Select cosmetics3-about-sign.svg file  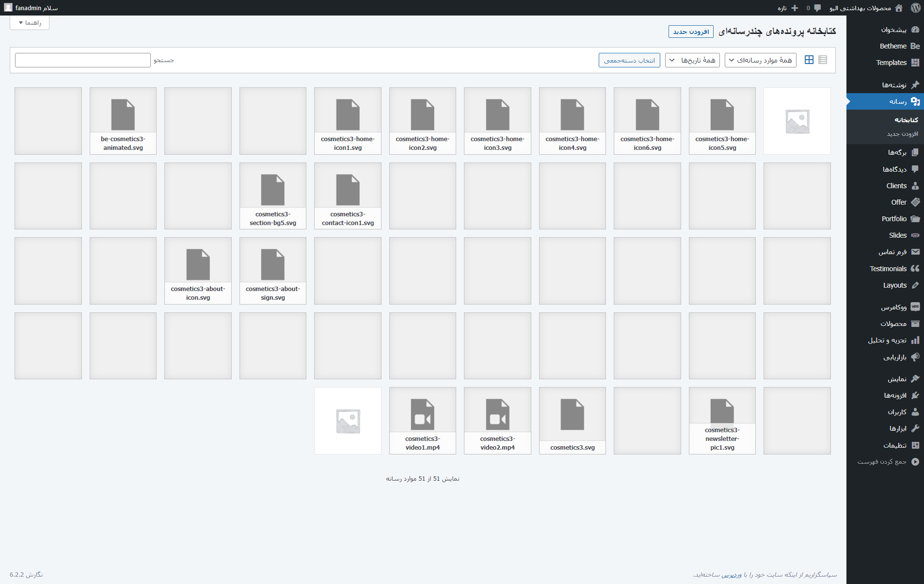click(x=273, y=271)
